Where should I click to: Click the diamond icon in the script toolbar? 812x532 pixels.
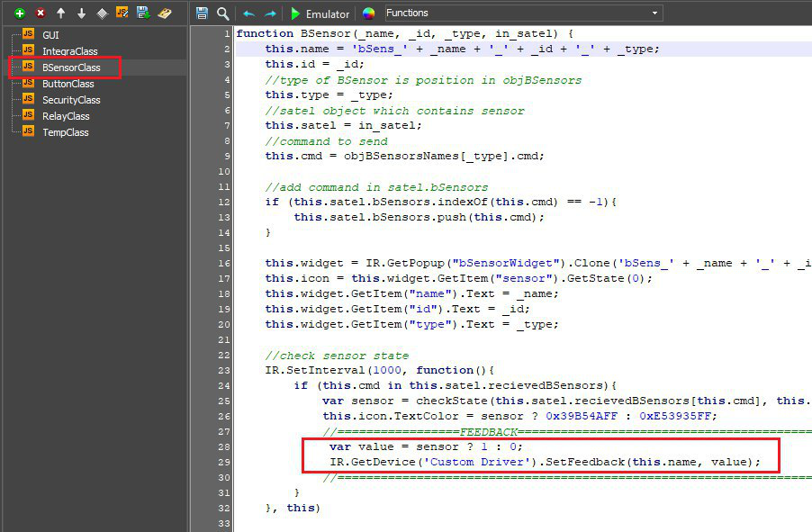point(102,14)
